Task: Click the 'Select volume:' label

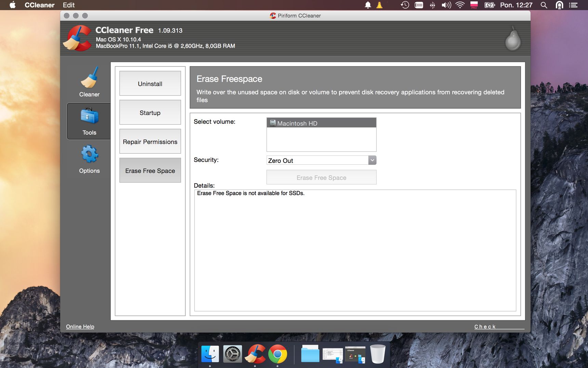Action: pyautogui.click(x=214, y=122)
